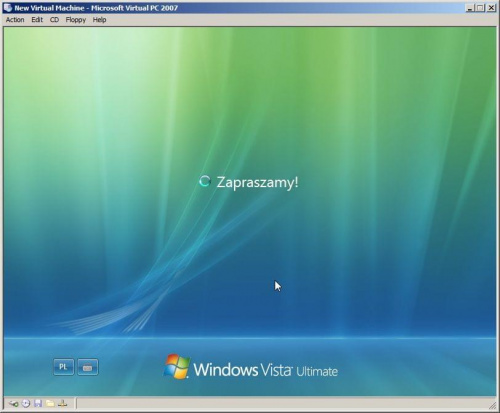500x413 pixels.
Task: Click the spinning busy indicator beside Zapraszamy
Action: (205, 181)
